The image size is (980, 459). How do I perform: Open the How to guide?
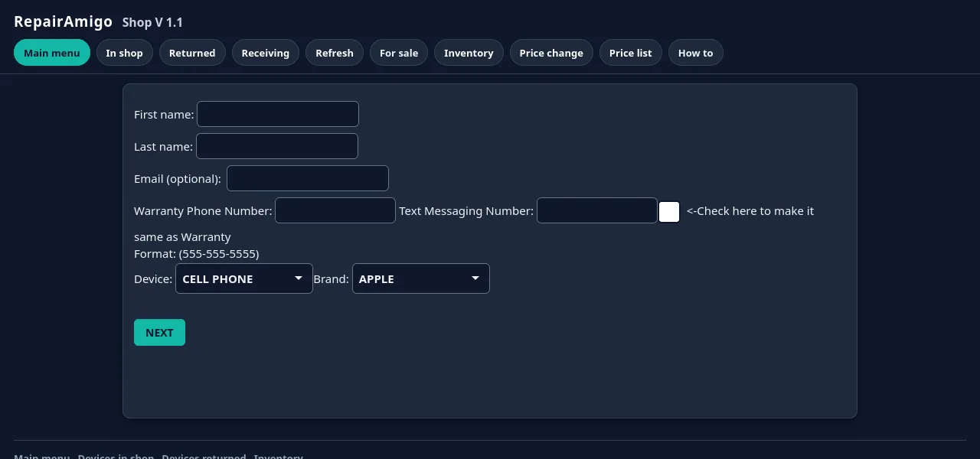click(x=696, y=53)
